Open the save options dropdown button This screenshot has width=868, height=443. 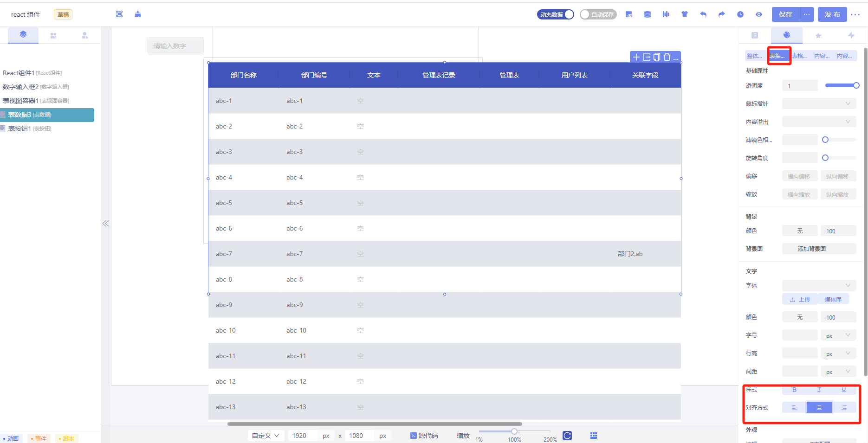pyautogui.click(x=807, y=14)
